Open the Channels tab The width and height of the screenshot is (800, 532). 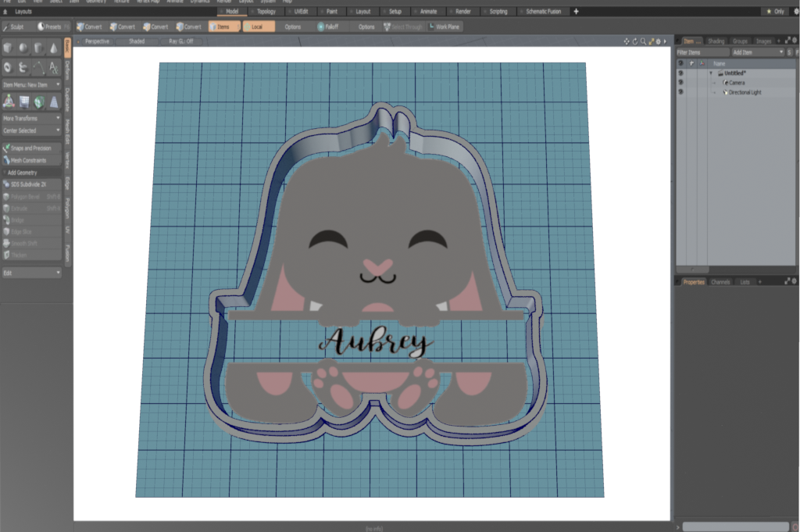(x=720, y=282)
